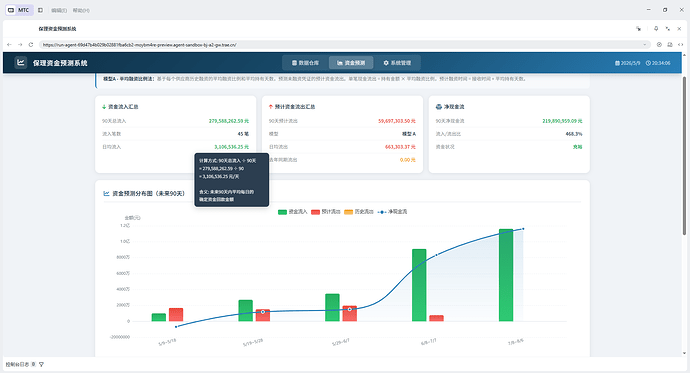
Task: Click the red outflow bar for 5/9-5/18
Action: pos(176,314)
